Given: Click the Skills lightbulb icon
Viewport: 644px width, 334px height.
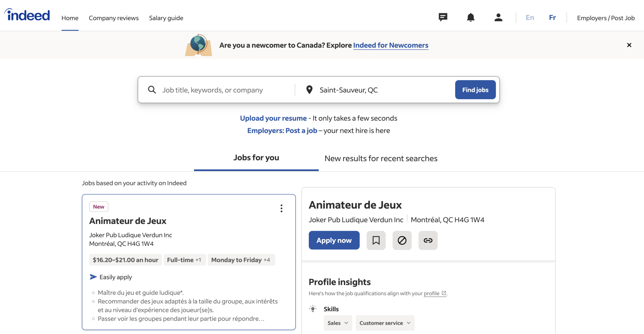Looking at the screenshot, I should [313, 309].
